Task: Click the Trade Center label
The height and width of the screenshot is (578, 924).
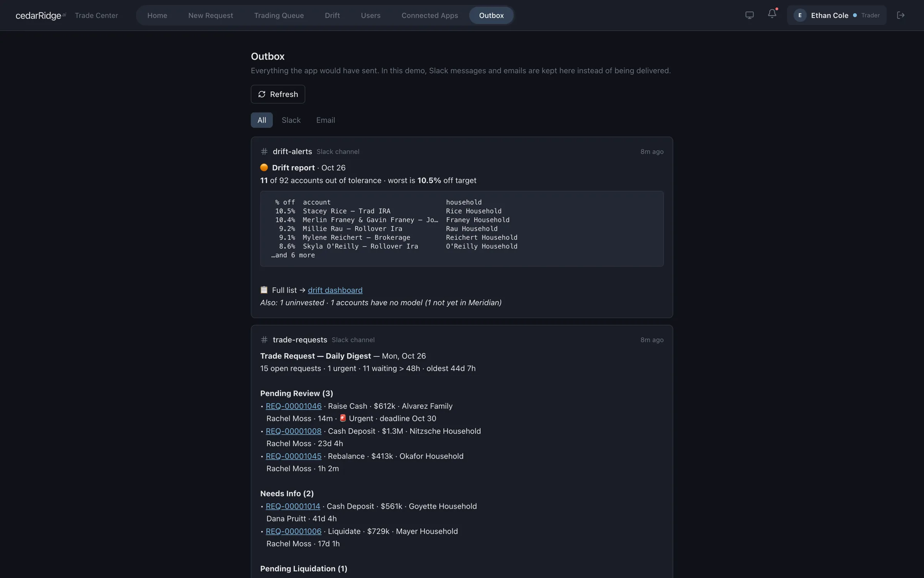Action: [x=96, y=15]
